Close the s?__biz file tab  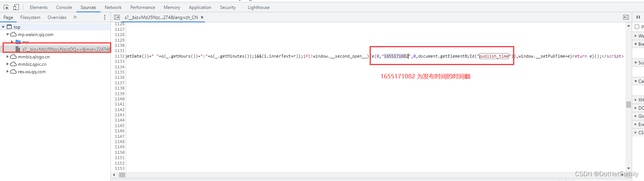202,17
